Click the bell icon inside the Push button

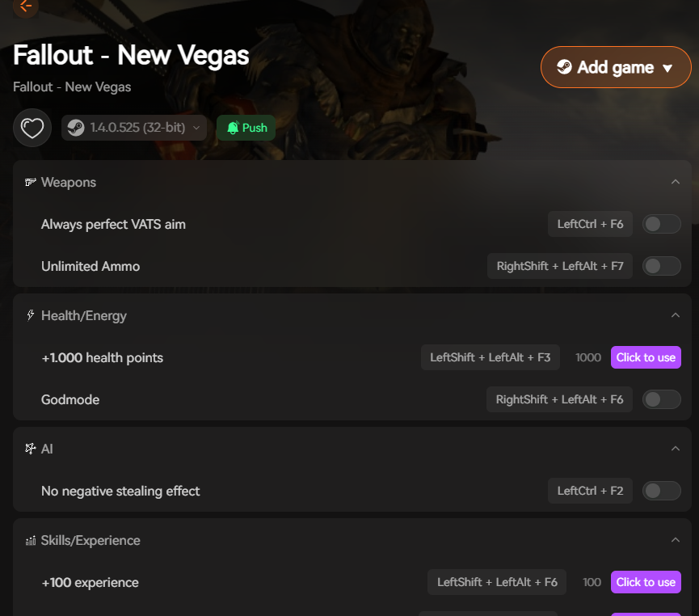tap(234, 127)
